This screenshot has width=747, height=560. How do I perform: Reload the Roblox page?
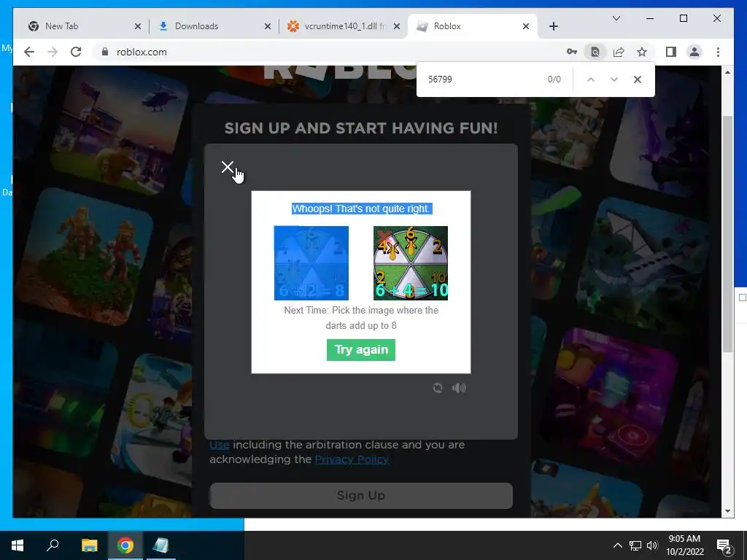click(76, 52)
